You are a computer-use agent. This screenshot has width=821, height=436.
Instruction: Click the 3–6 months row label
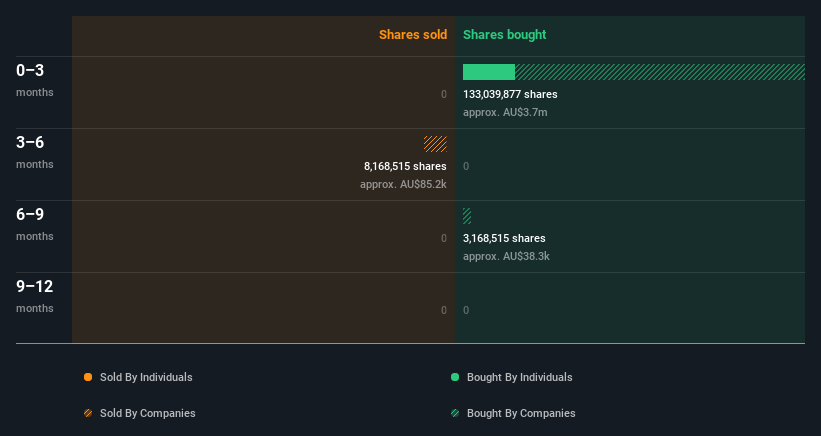[35, 152]
